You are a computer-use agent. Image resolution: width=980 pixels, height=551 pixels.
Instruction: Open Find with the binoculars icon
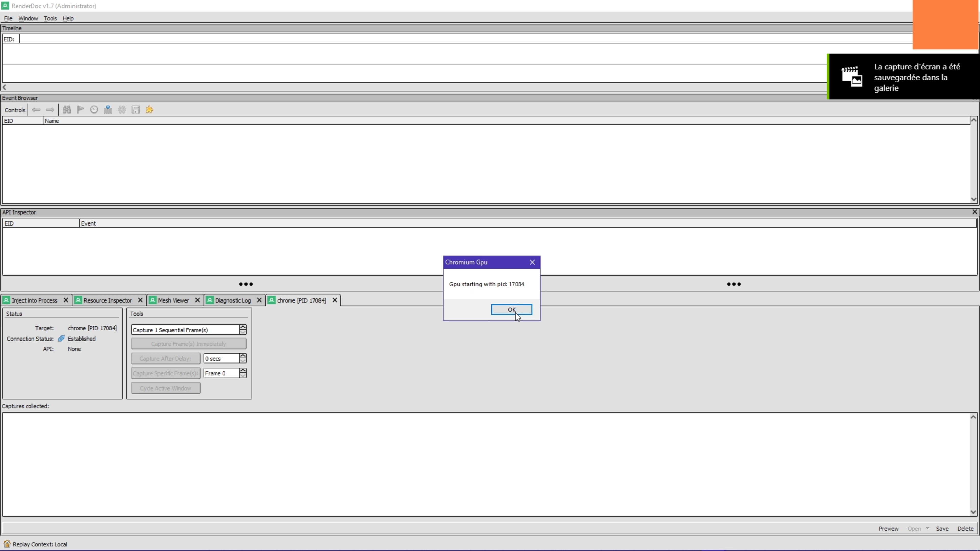(67, 110)
